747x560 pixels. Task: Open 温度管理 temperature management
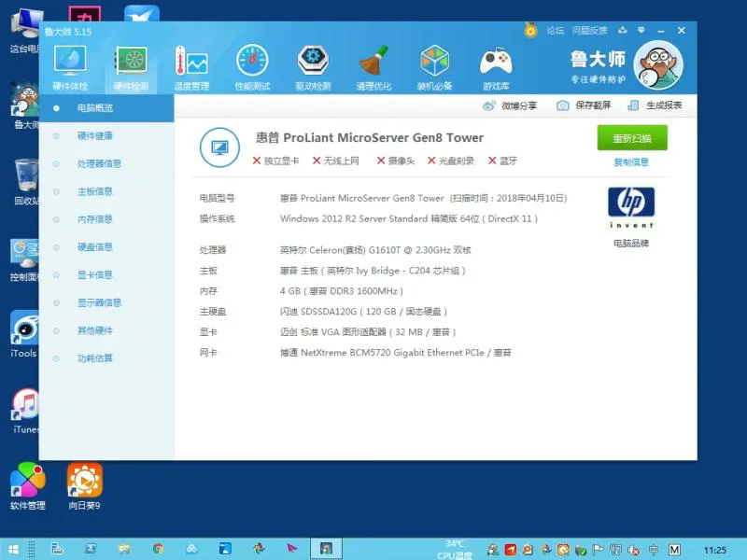pos(191,67)
